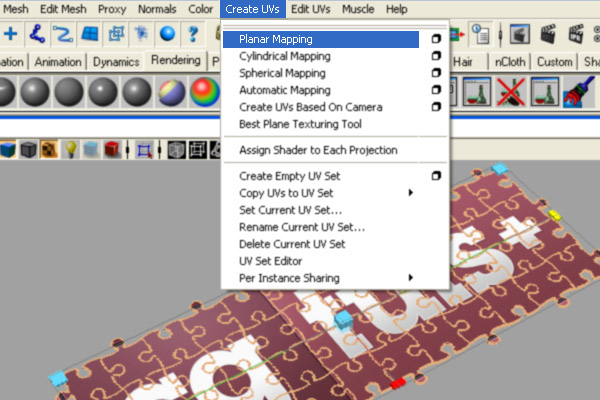Click the yellow projection manipulator handle

click(x=555, y=215)
